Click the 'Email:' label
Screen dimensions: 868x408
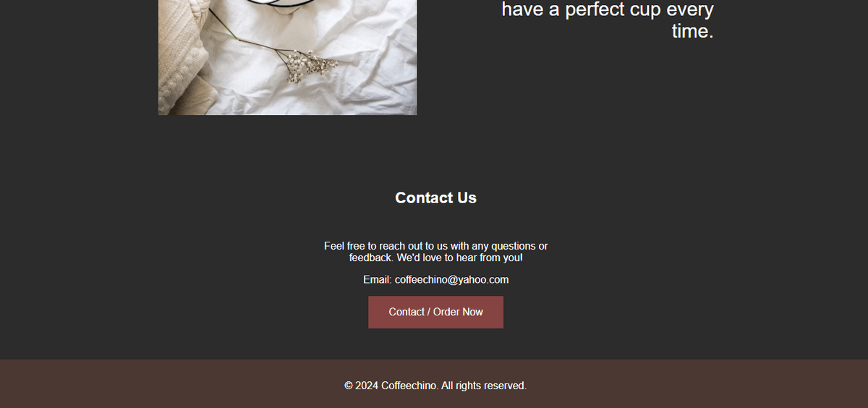coord(377,279)
